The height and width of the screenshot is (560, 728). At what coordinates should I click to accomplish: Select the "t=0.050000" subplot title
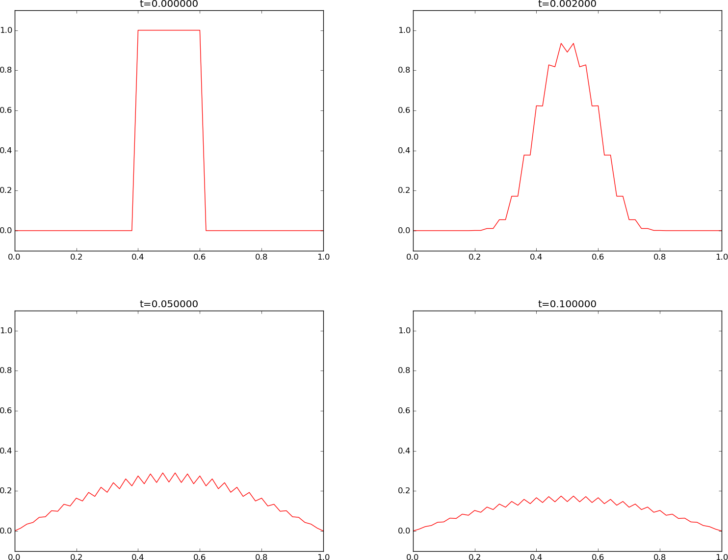[169, 304]
